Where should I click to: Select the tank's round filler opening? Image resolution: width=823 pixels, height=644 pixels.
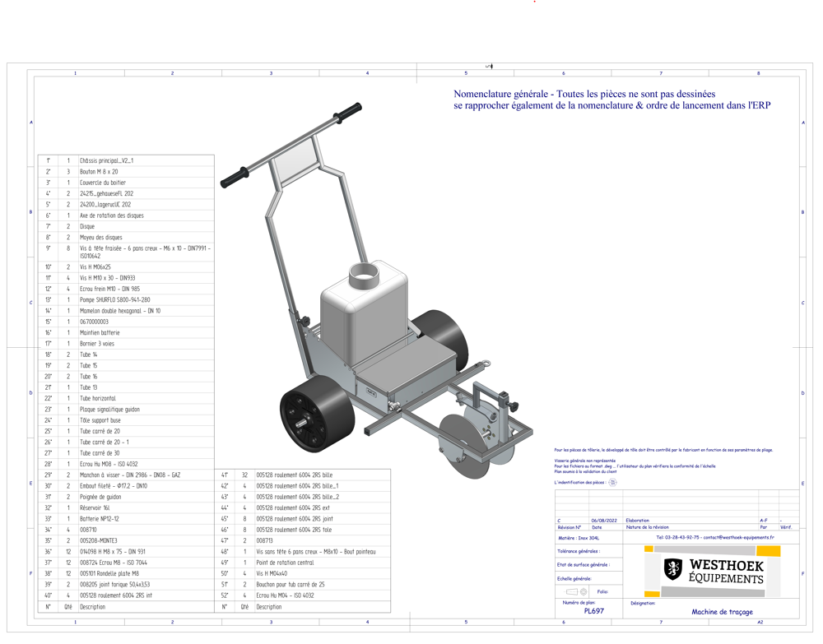click(x=361, y=274)
